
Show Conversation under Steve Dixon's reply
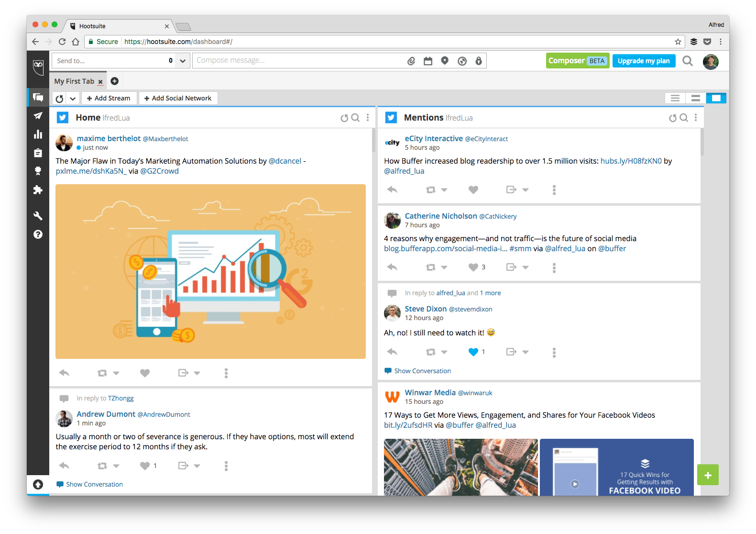point(417,371)
